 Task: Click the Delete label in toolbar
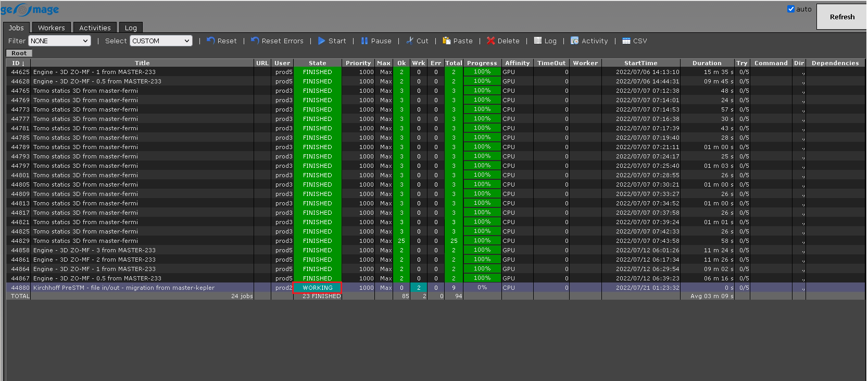[509, 41]
